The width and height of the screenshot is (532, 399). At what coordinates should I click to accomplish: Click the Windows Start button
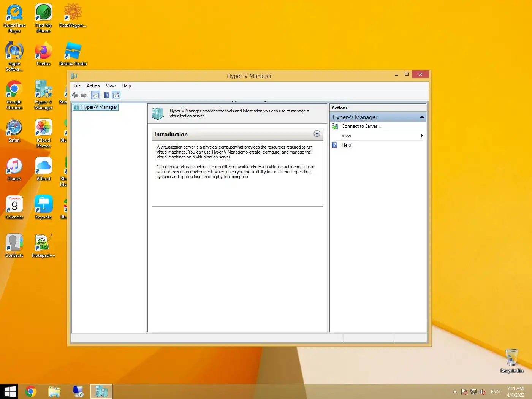(x=10, y=391)
